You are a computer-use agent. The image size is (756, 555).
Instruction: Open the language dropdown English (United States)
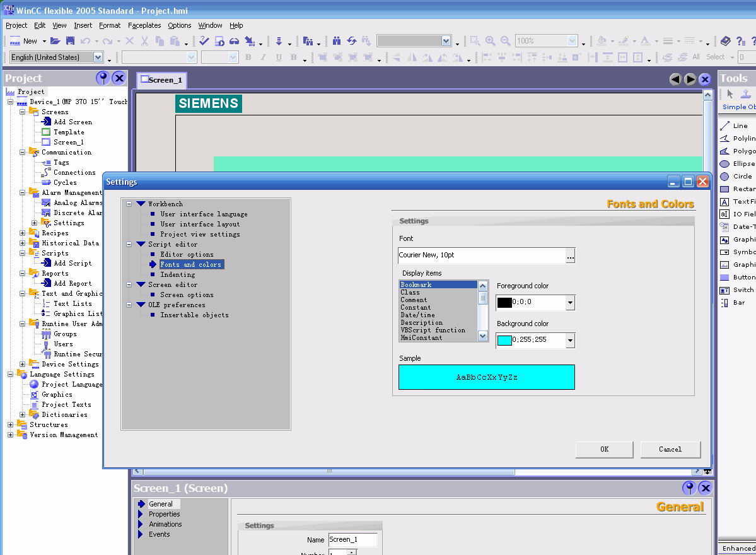pos(98,57)
